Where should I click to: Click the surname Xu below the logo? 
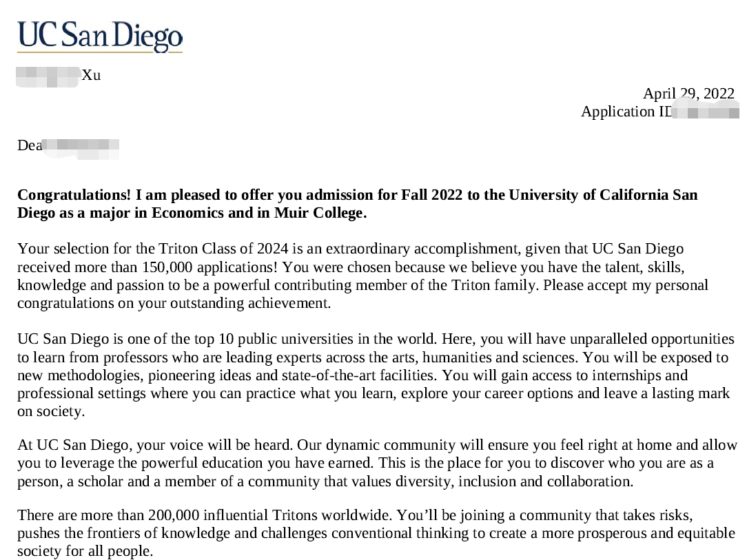[91, 75]
